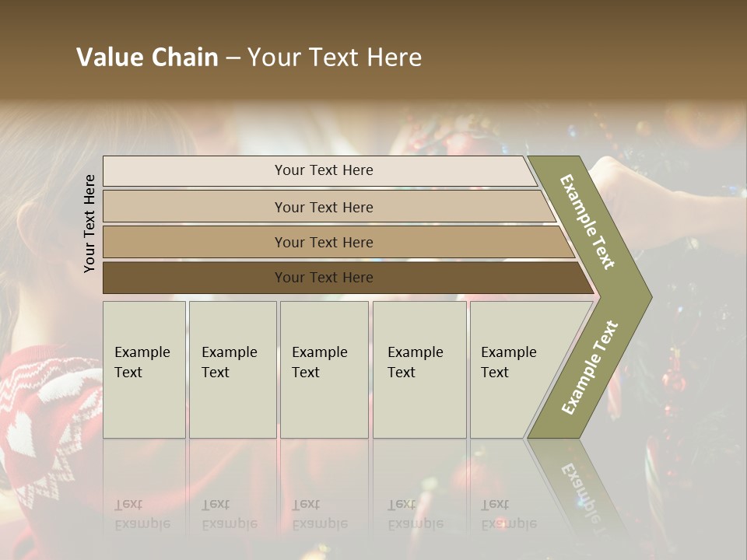Select the vertical "Your Text Here" label
This screenshot has width=747, height=560.
pyautogui.click(x=89, y=223)
